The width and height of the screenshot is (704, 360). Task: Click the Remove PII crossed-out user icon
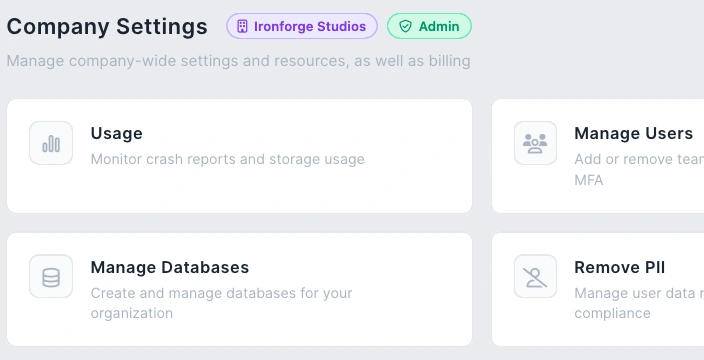[x=535, y=277]
